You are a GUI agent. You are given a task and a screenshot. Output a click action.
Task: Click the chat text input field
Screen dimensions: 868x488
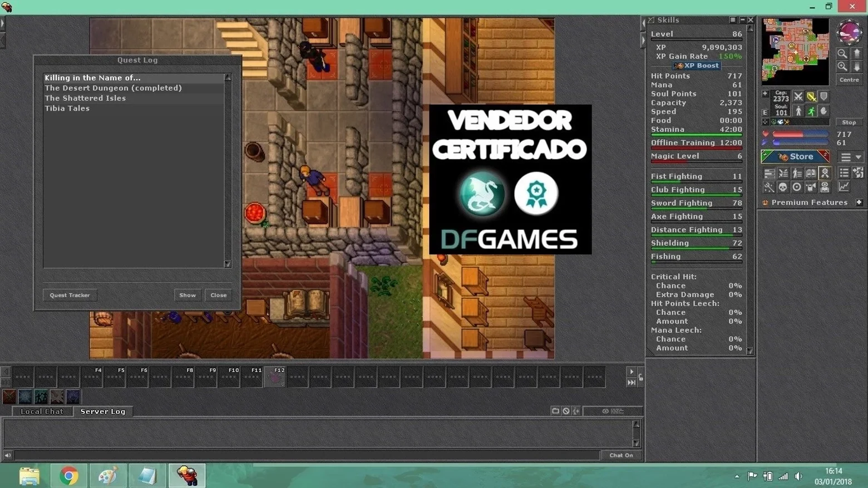(307, 455)
